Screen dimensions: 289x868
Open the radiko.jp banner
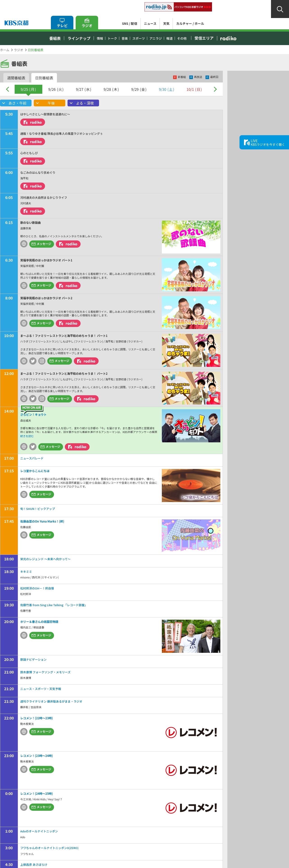pos(178,7)
